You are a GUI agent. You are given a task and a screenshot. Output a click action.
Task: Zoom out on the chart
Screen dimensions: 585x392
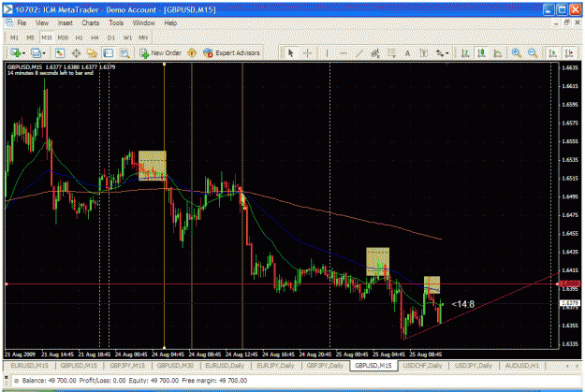533,53
